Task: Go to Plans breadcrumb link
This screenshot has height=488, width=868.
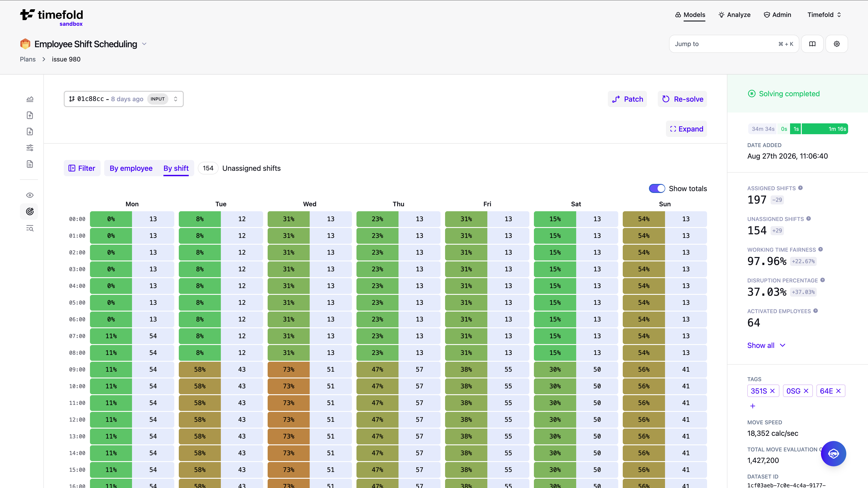Action: 28,59
